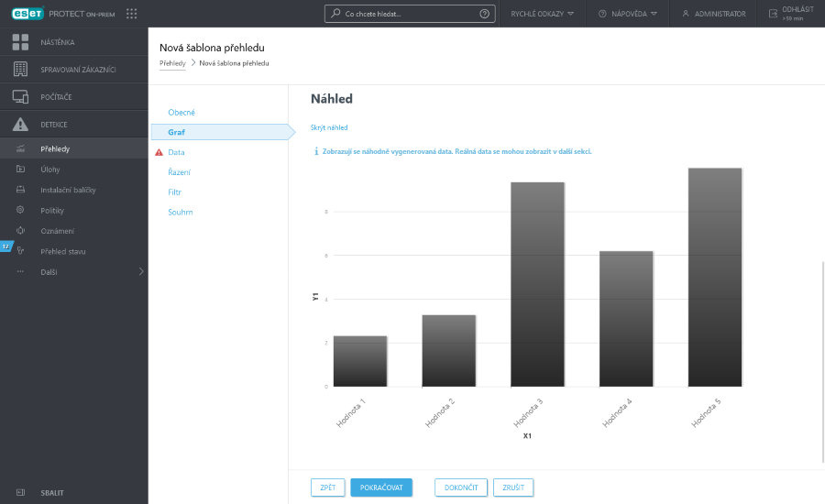Click the Instalační balíčky icon
Image resolution: width=825 pixels, height=504 pixels.
[20, 190]
